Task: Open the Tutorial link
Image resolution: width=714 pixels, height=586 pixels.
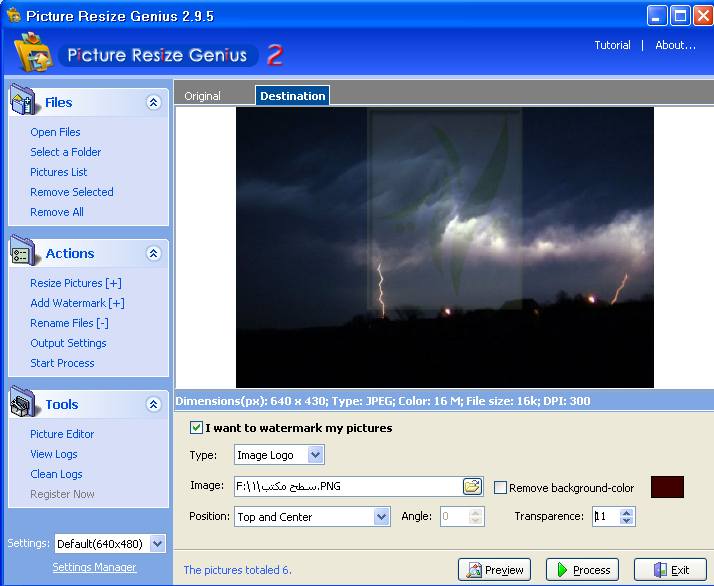Action: pos(612,45)
